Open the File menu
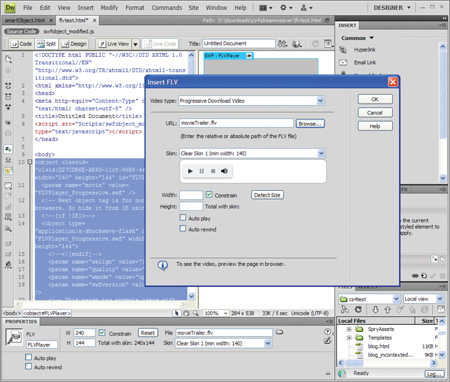The height and width of the screenshot is (382, 450). click(x=28, y=8)
